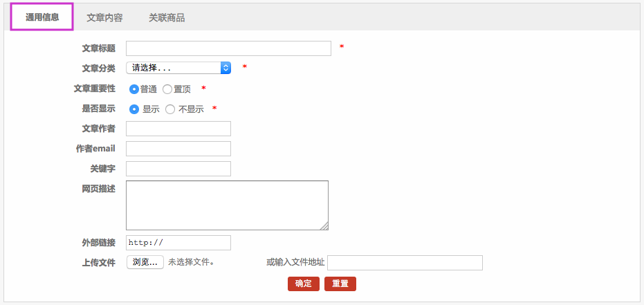The image size is (644, 305).
Task: Click the blue arrow on 请选择 selector
Action: (226, 68)
